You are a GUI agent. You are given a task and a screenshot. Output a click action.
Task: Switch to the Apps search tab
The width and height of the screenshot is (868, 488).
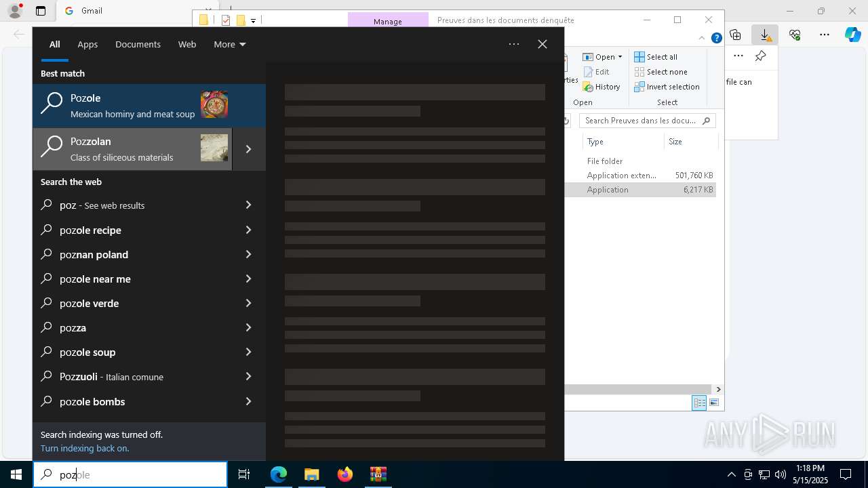(87, 44)
